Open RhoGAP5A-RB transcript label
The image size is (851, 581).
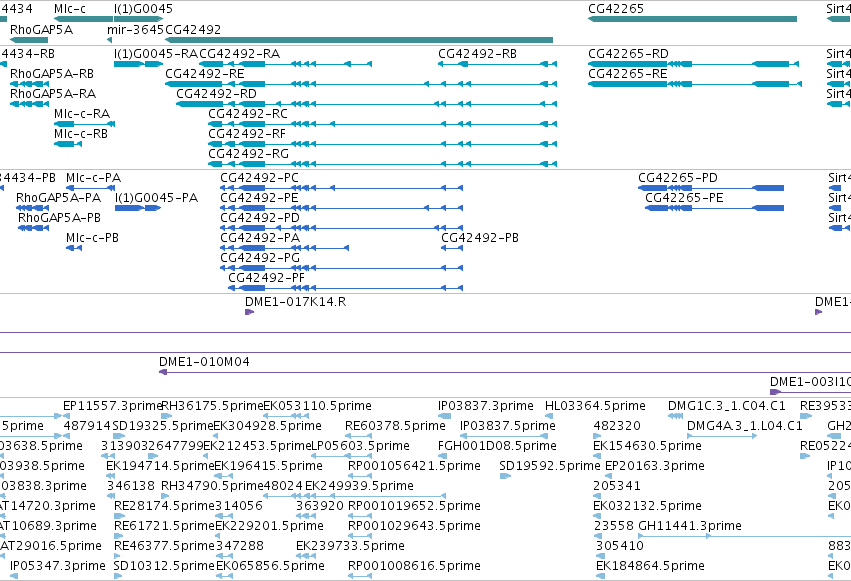(x=52, y=73)
